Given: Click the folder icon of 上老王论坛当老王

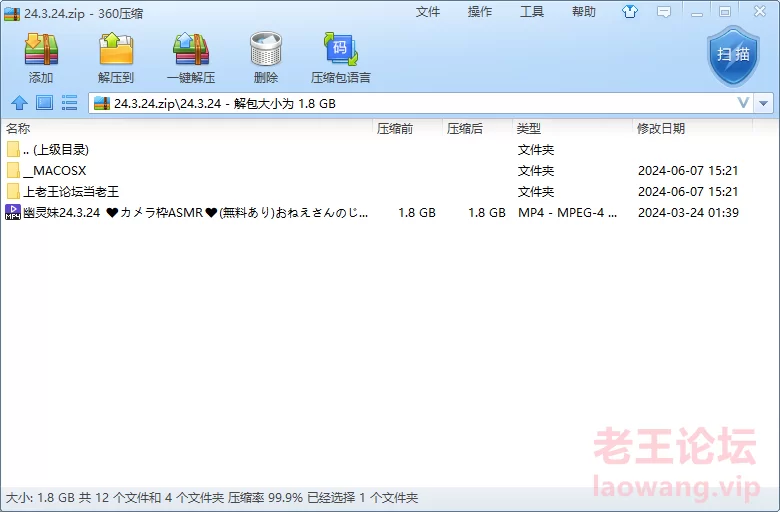Looking at the screenshot, I should click(x=13, y=192).
